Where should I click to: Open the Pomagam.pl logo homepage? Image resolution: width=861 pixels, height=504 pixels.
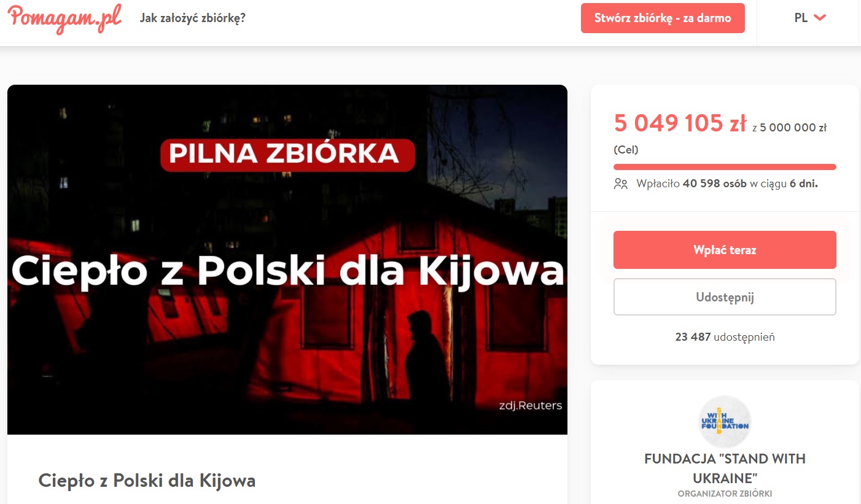(x=64, y=18)
